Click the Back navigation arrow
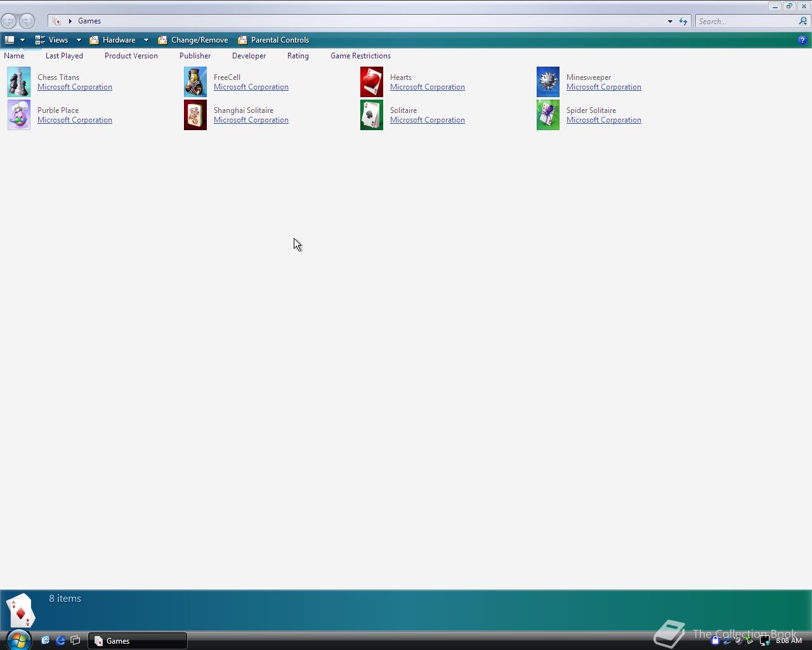The height and width of the screenshot is (650, 812). tap(9, 21)
